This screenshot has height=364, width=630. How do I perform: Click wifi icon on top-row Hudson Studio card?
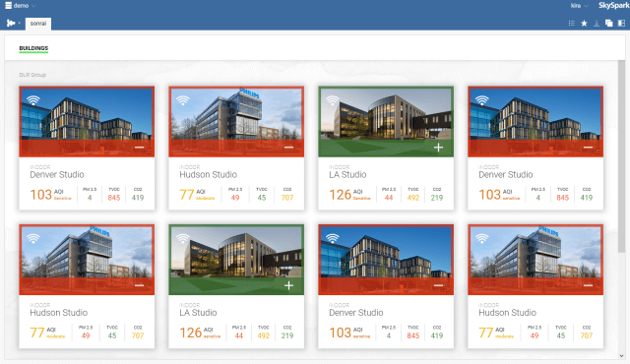click(x=183, y=100)
